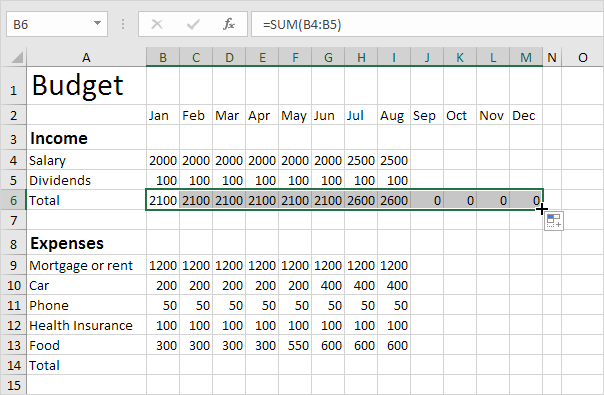This screenshot has width=604, height=395.
Task: Click the formula bar grip dots
Action: pos(122,24)
